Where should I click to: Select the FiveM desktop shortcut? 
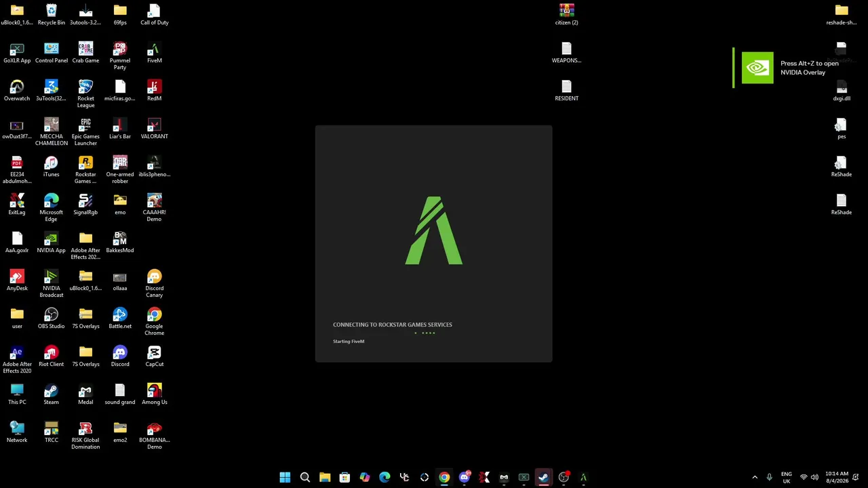coord(155,52)
